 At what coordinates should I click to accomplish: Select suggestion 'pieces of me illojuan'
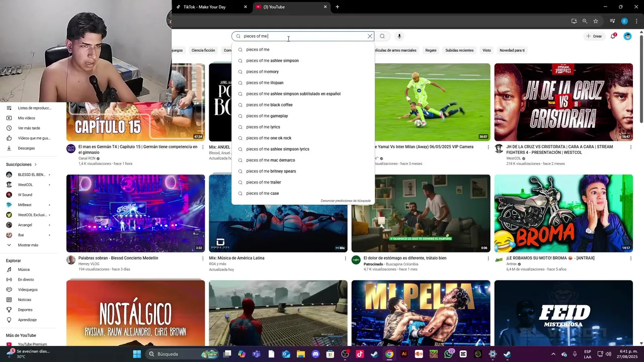303,83
